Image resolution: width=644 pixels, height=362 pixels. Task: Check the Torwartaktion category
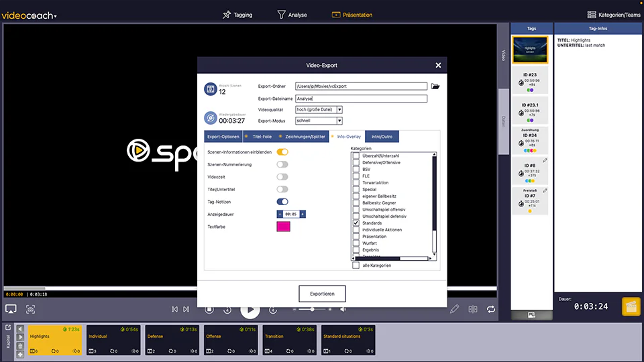356,182
